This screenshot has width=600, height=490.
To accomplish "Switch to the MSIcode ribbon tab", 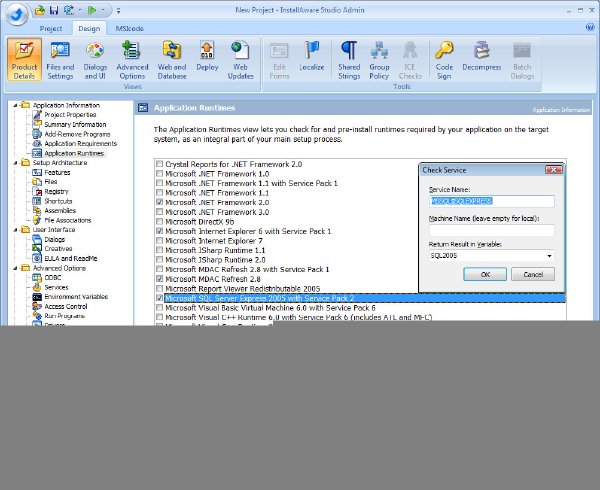I will (129, 29).
